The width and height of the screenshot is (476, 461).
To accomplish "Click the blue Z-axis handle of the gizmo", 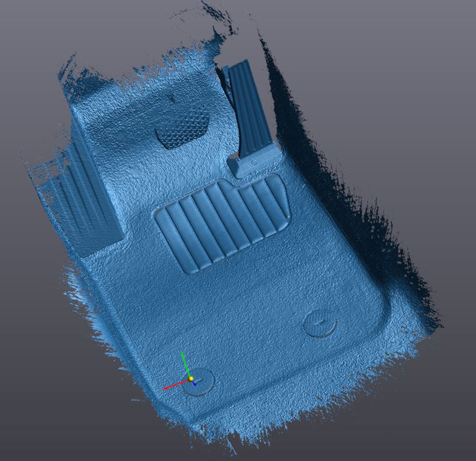I will pos(195,384).
